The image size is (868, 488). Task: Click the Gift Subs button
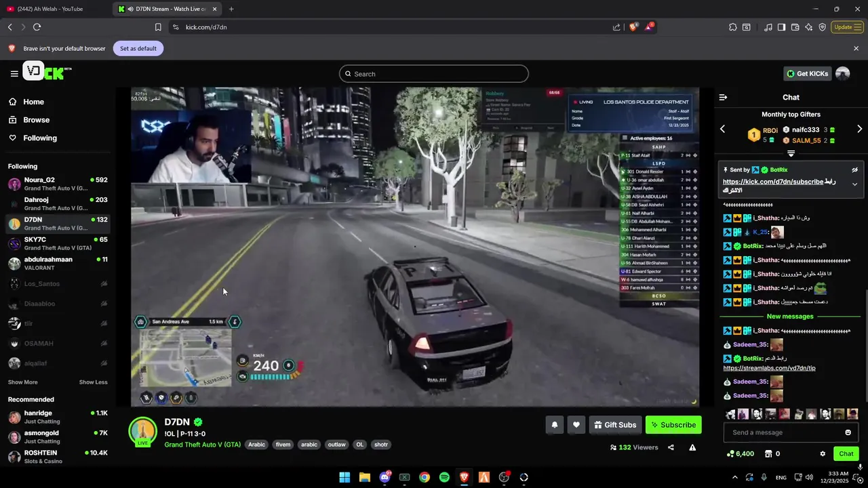pos(615,425)
